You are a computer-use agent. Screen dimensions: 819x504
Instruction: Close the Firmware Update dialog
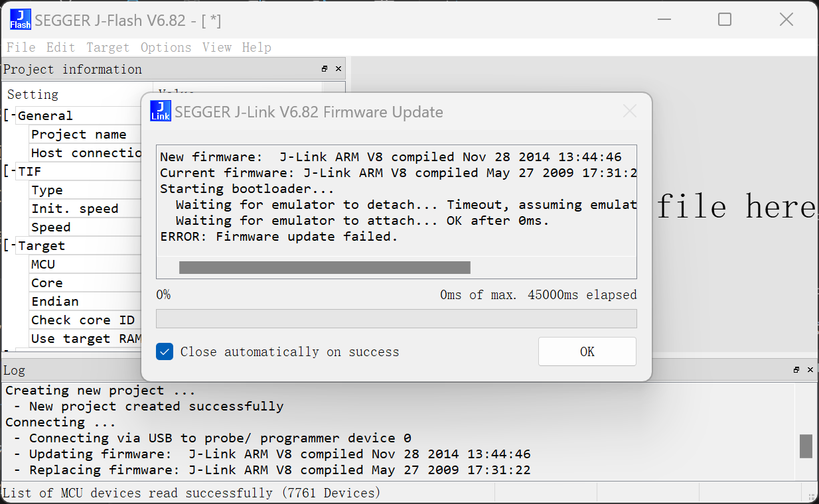(630, 111)
